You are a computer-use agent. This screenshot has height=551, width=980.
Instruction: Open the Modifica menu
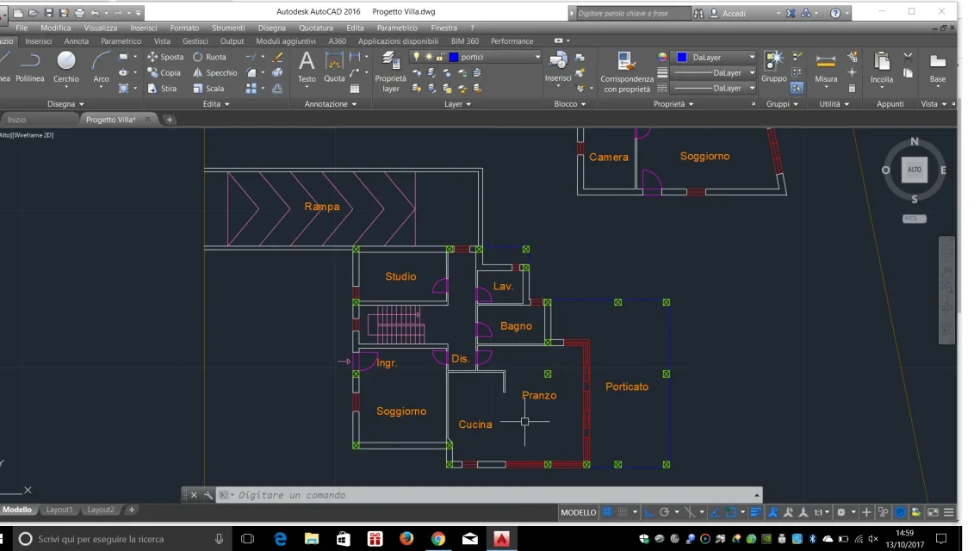point(56,28)
